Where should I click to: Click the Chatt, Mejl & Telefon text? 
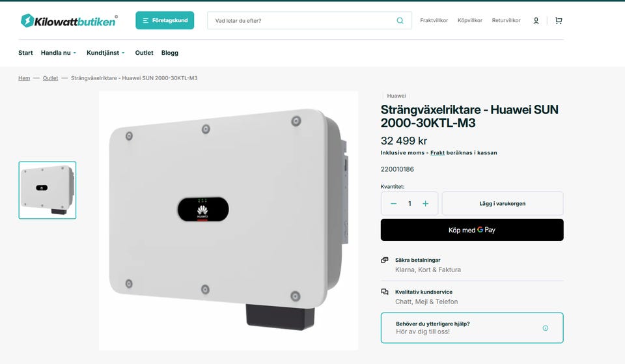[426, 301]
